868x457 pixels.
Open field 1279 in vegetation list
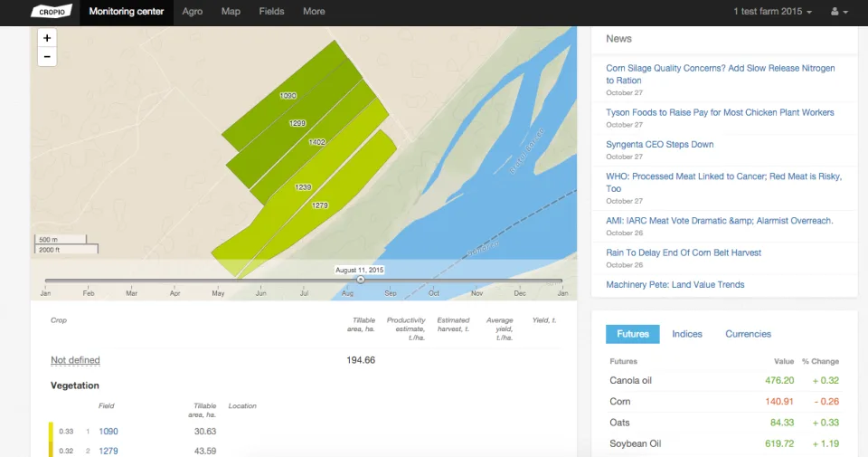108,451
